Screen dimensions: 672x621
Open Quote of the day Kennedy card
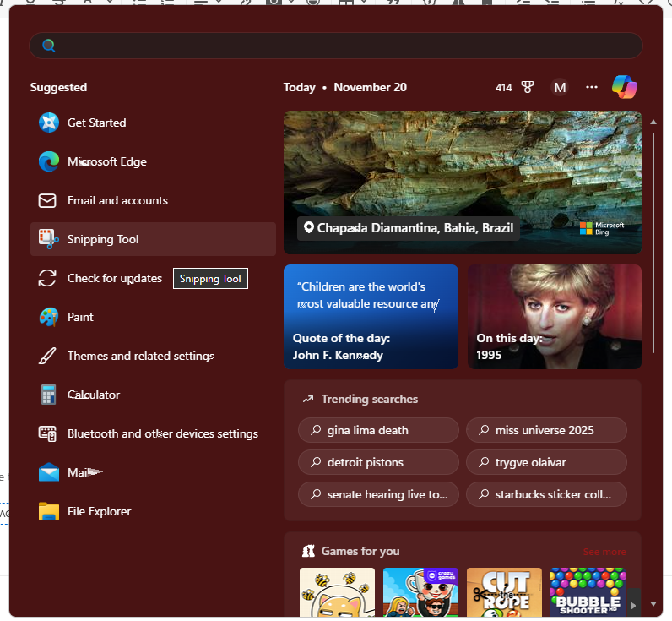tap(371, 317)
